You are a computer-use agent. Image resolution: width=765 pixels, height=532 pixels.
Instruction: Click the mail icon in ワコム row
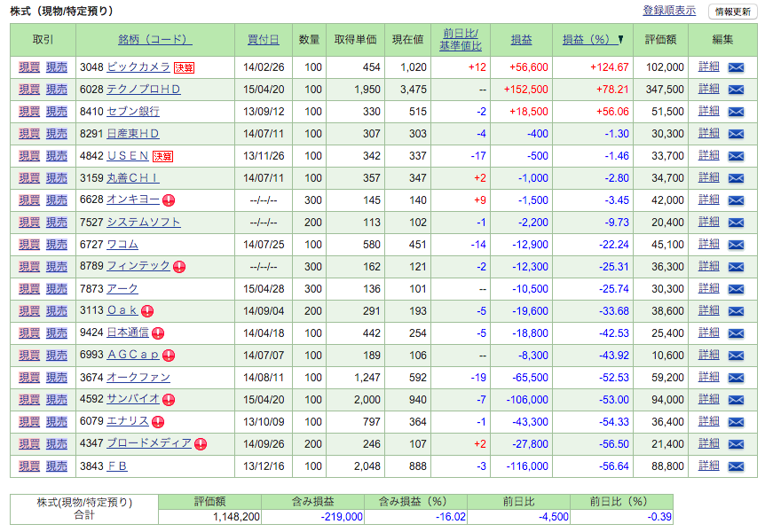pos(736,245)
